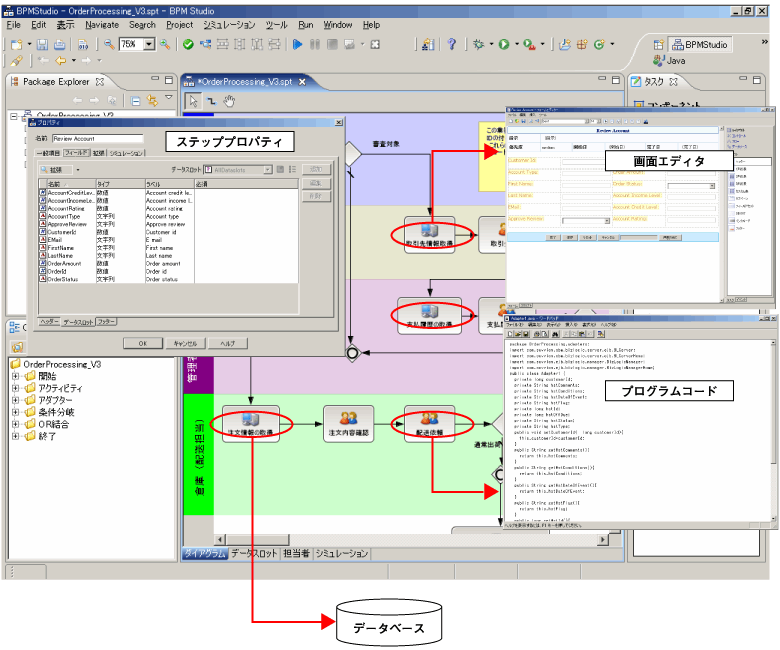This screenshot has width=780, height=650.
Task: Open the Package Explorer view menu triangle
Action: (169, 97)
